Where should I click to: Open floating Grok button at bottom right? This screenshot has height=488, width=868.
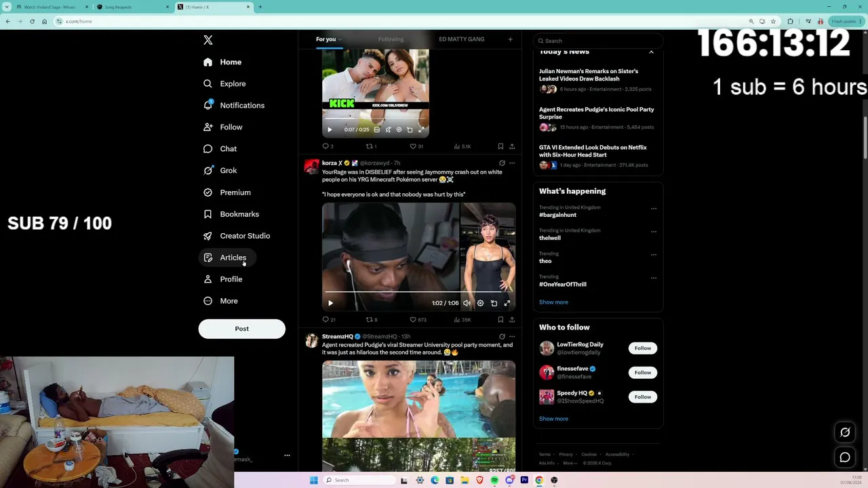(845, 432)
